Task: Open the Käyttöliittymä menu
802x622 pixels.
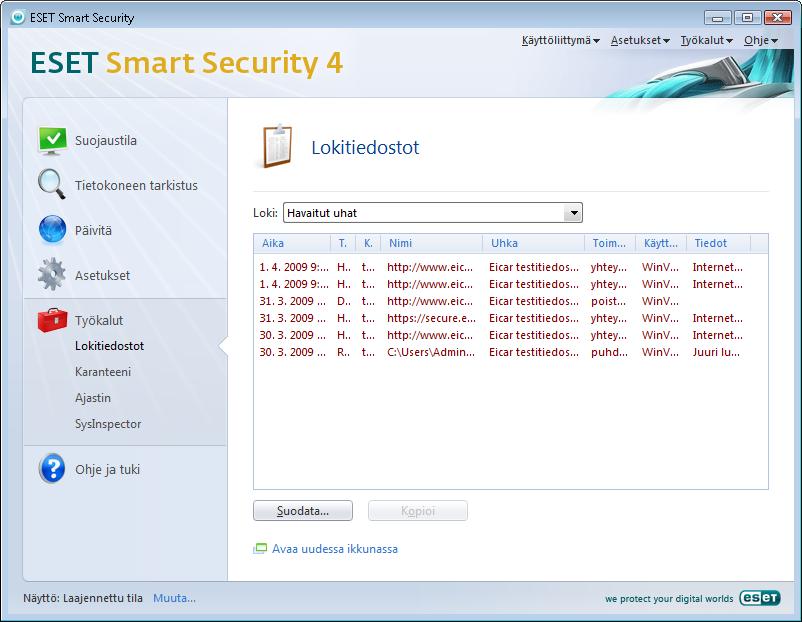Action: click(560, 40)
